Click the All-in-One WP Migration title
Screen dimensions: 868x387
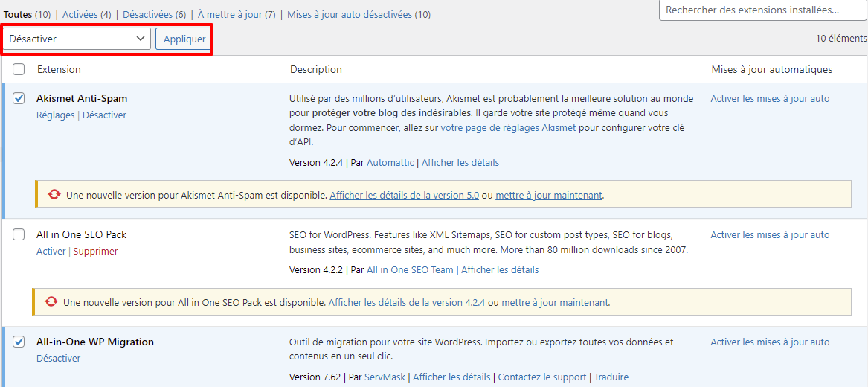pyautogui.click(x=95, y=342)
